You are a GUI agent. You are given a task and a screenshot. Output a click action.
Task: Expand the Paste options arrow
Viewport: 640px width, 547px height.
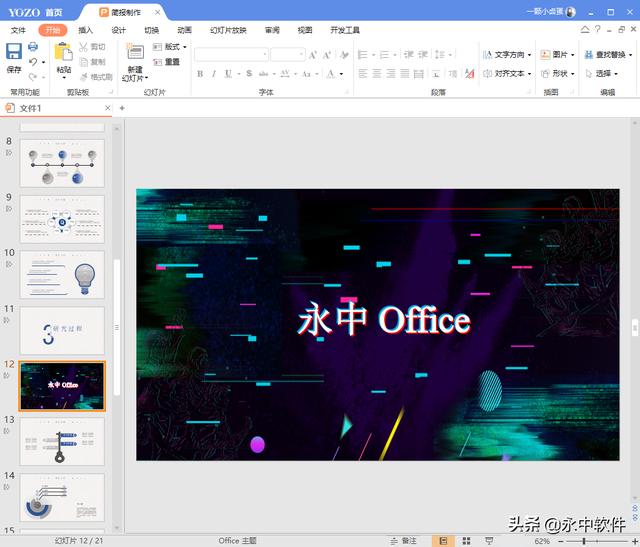(x=64, y=78)
